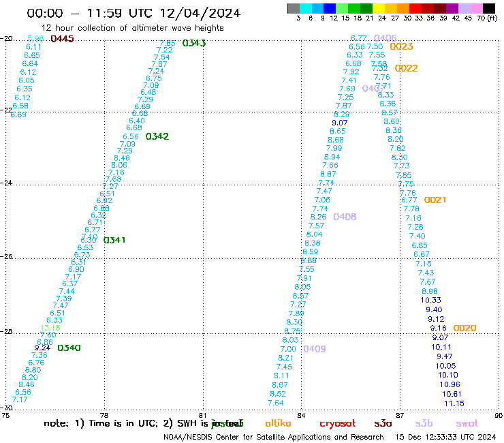The height and width of the screenshot is (443, 504).
Task: Click the orange time label 0021
Action: coord(435,200)
